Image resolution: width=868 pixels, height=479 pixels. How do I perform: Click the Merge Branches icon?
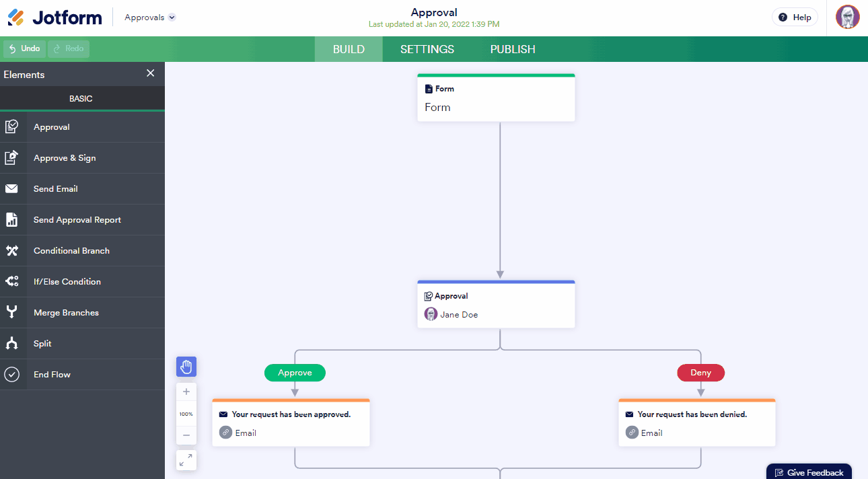coord(12,313)
